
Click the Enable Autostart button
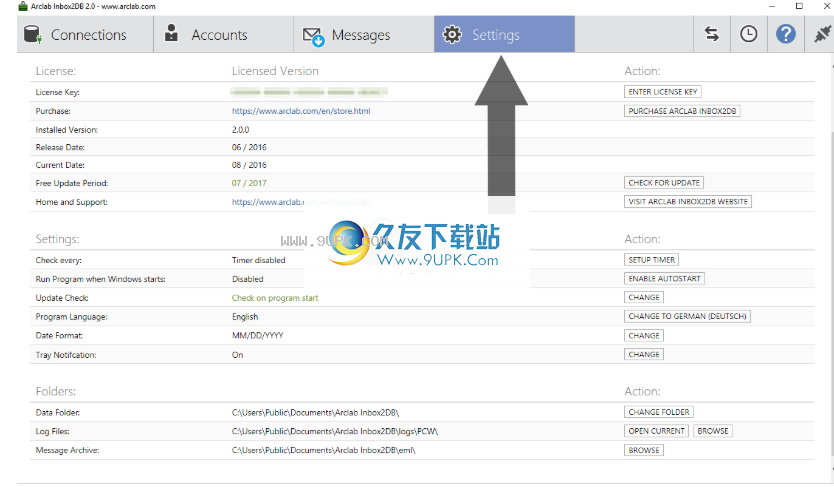point(664,279)
